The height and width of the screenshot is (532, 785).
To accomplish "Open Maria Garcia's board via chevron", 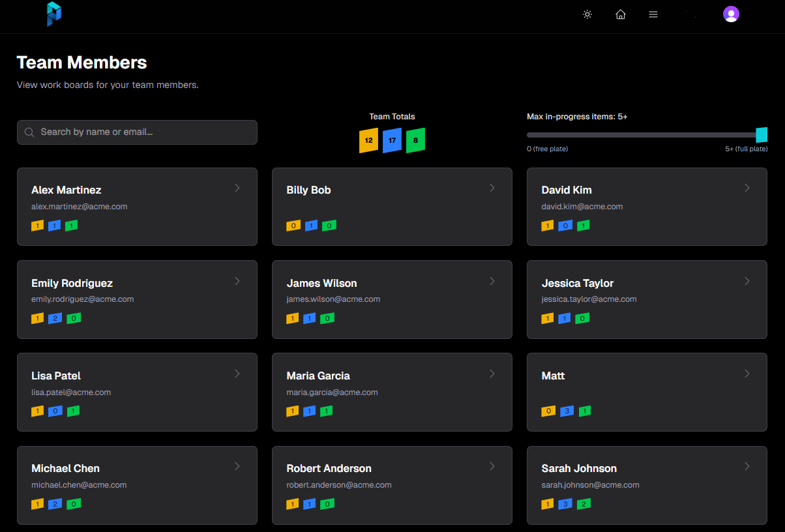I will 492,374.
